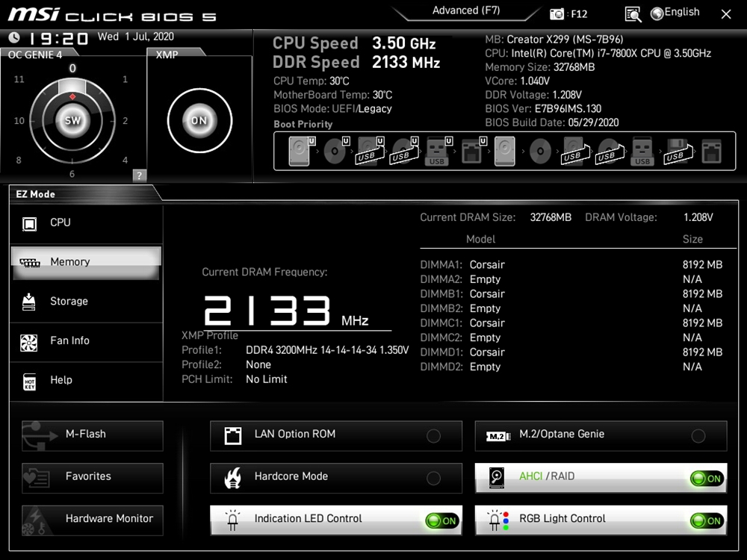Select UEFI USB hard disk boot icon
747x560 pixels.
tap(370, 152)
